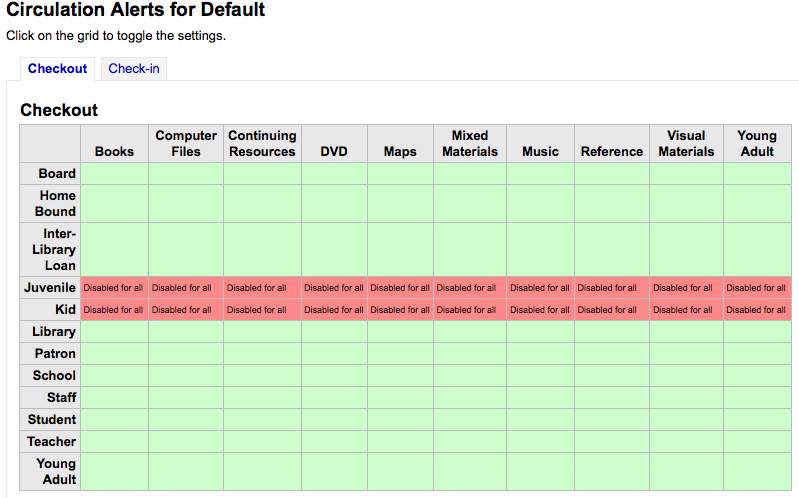Toggle the Board row Books cell
The width and height of the screenshot is (799, 498).
coord(114,173)
